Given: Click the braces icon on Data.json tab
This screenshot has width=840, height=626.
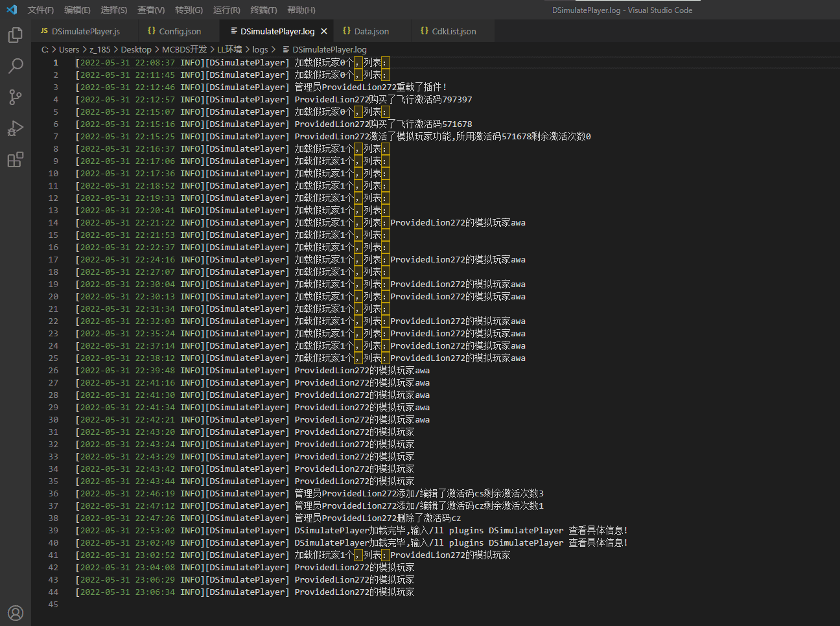Looking at the screenshot, I should click(347, 30).
